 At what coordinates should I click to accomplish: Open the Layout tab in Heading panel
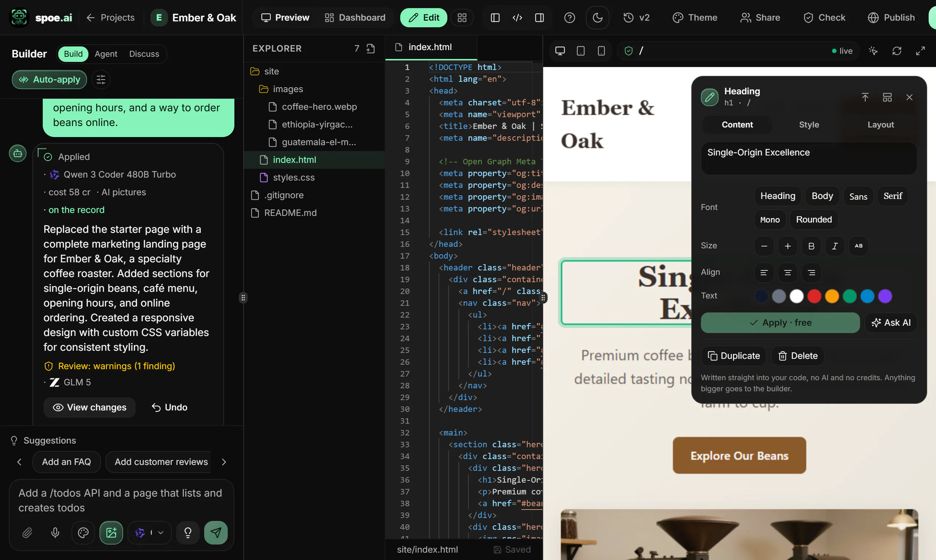click(880, 125)
